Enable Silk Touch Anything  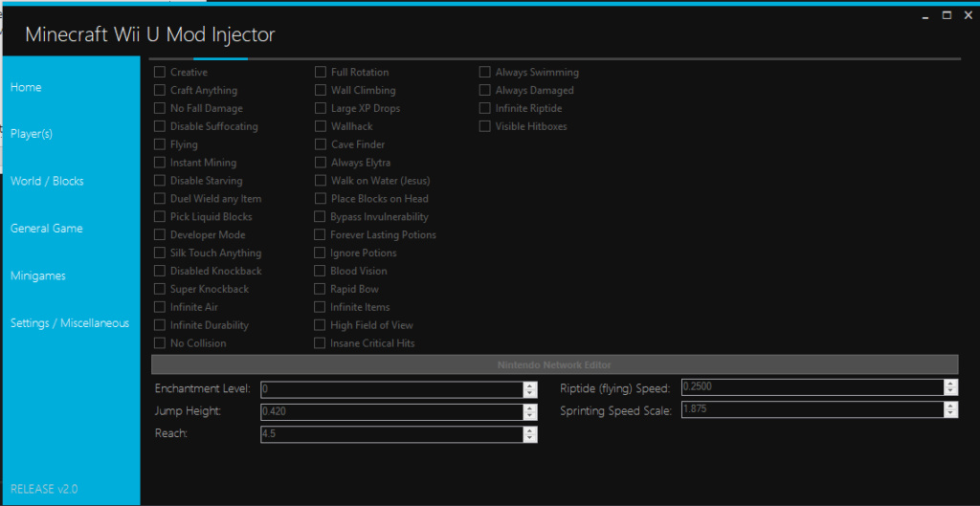(160, 253)
